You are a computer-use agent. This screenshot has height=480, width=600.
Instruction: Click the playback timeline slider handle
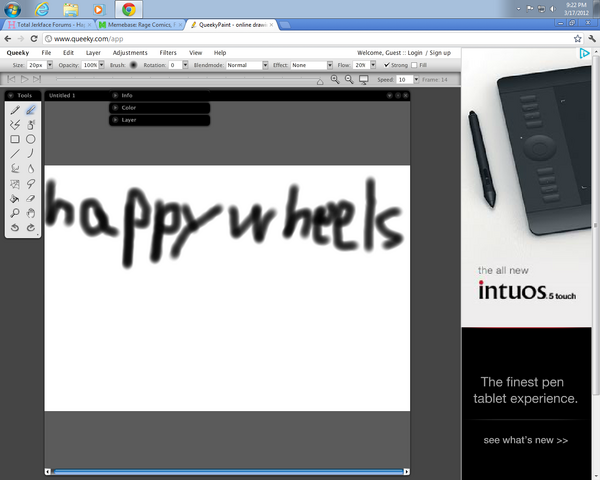pyautogui.click(x=320, y=82)
